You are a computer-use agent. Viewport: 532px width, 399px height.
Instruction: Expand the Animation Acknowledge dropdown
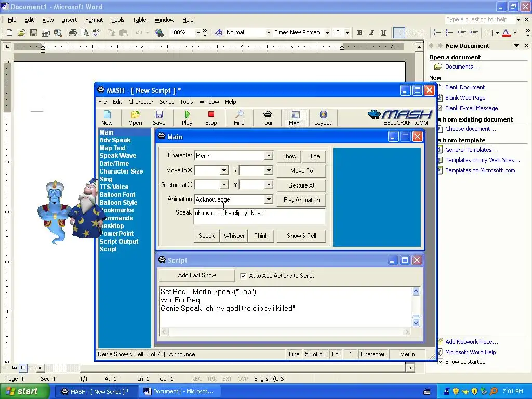[269, 199]
